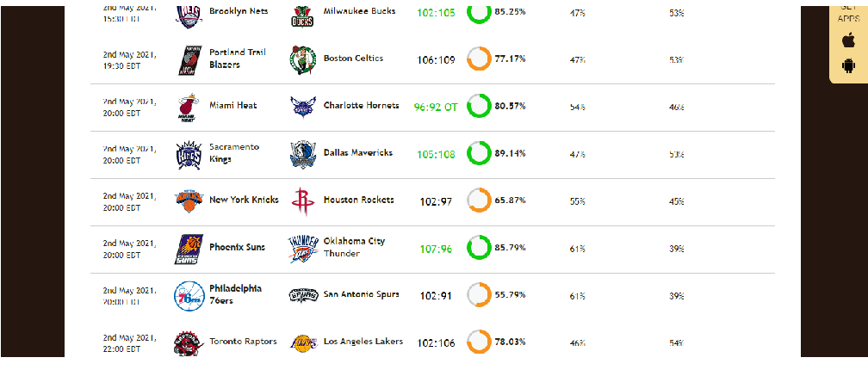
Task: Click the Apple app download icon
Action: (847, 40)
